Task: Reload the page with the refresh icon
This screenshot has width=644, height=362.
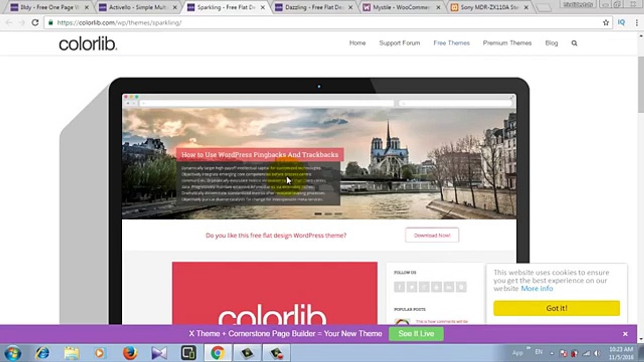Action: (35, 23)
